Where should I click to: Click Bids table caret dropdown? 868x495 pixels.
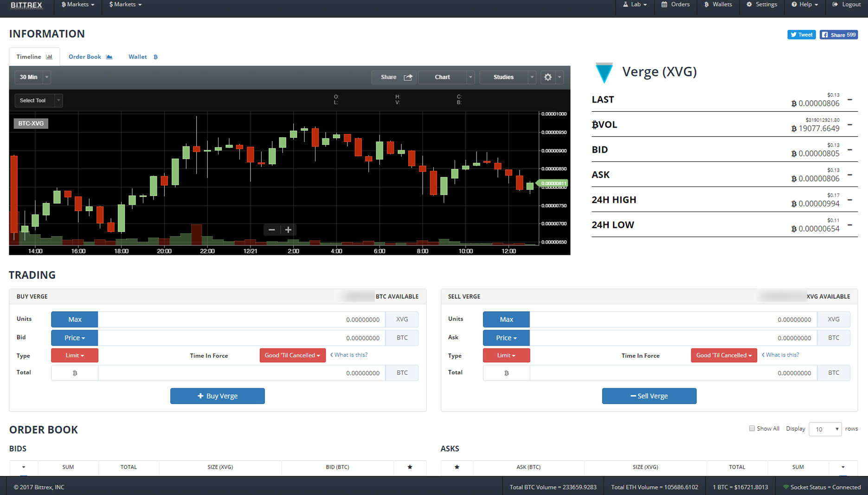[x=24, y=467]
